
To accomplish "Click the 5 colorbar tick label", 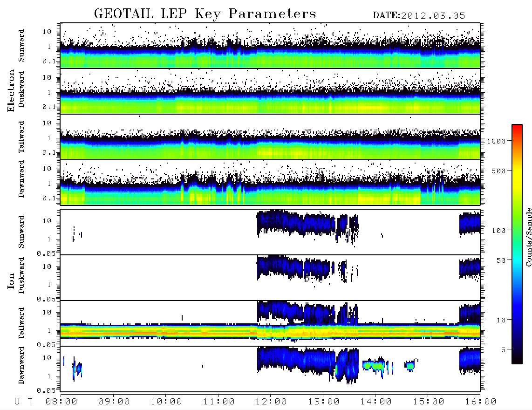I will tap(503, 349).
